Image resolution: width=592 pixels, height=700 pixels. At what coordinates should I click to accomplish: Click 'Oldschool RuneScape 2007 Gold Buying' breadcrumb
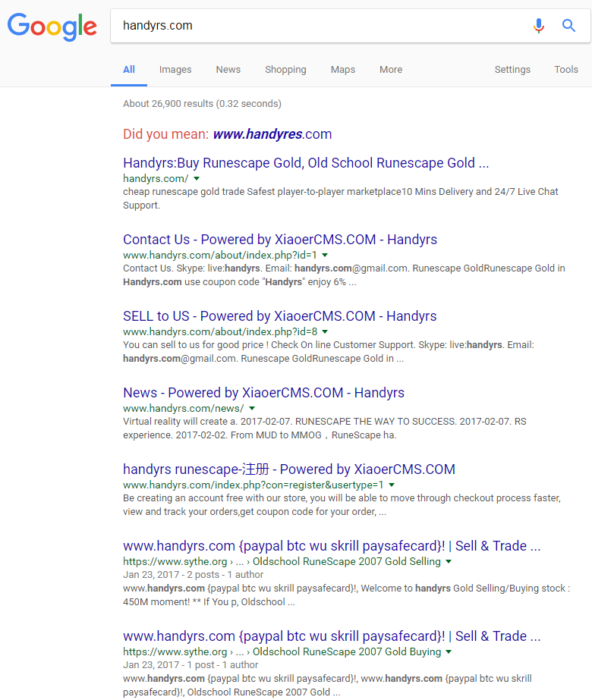tap(347, 651)
